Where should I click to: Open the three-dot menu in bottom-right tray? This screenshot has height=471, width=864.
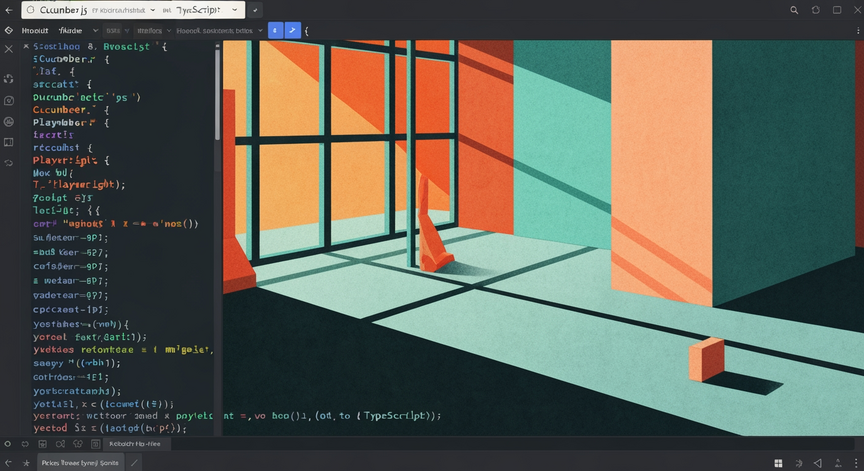(x=856, y=463)
